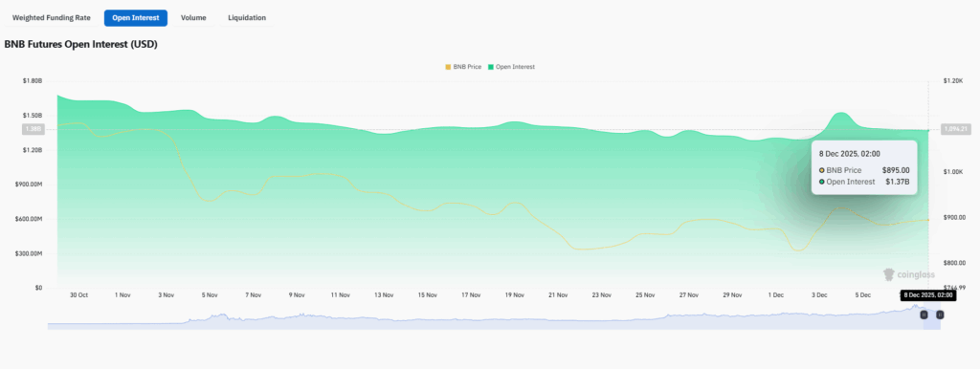Click the $600.00M left axis label
The height and width of the screenshot is (369, 980).
(30, 219)
